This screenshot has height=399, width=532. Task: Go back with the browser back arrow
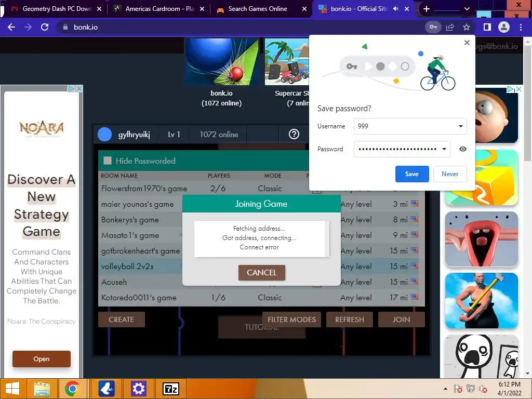(x=11, y=27)
